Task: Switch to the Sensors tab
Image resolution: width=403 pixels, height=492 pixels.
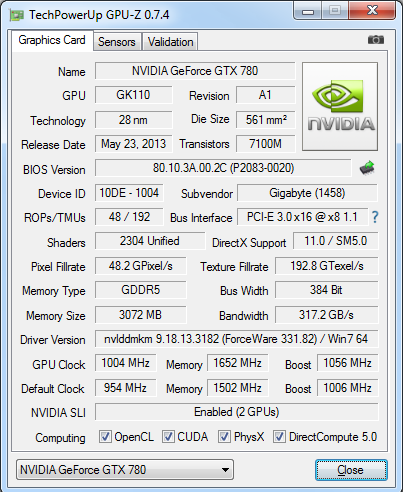Action: pos(117,42)
